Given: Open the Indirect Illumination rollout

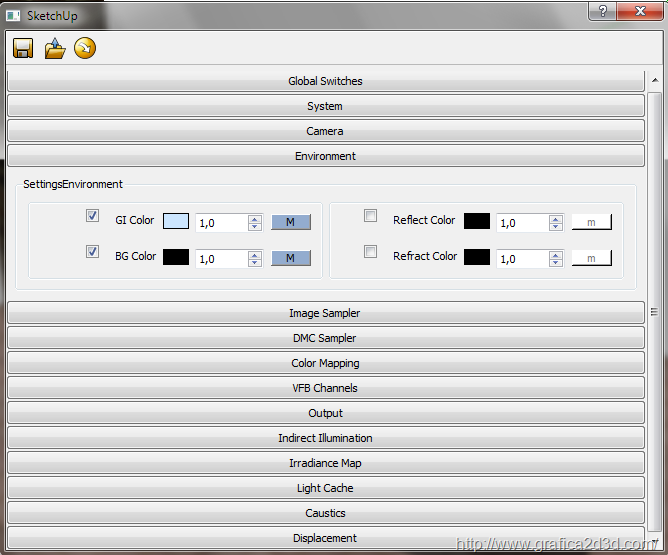Looking at the screenshot, I should [325, 438].
